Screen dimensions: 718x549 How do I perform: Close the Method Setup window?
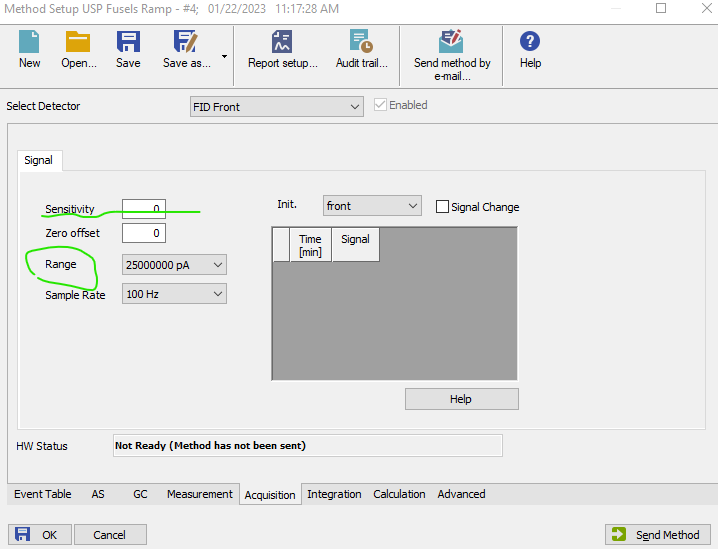click(707, 8)
